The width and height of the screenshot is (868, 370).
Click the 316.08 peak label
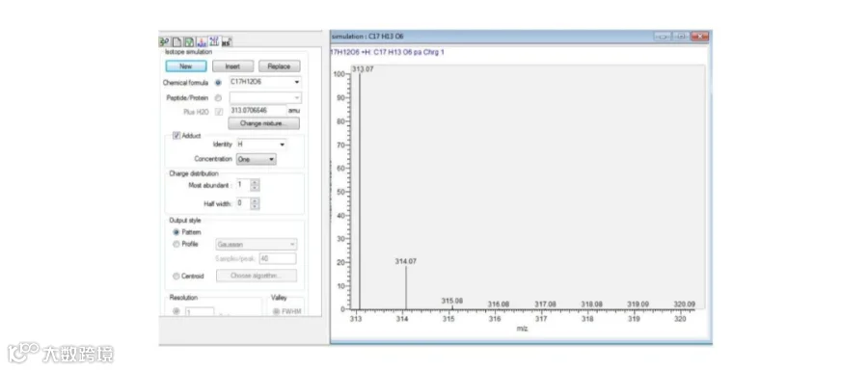point(499,304)
